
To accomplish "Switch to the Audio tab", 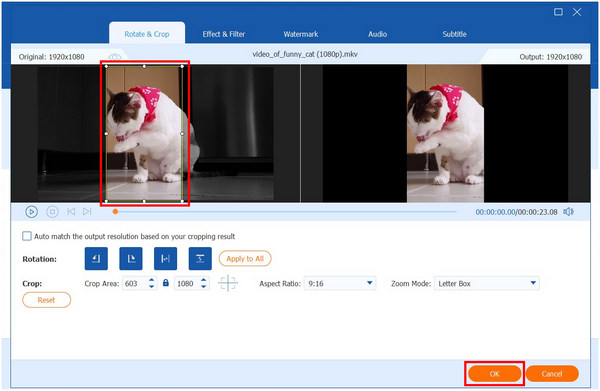I will click(378, 34).
